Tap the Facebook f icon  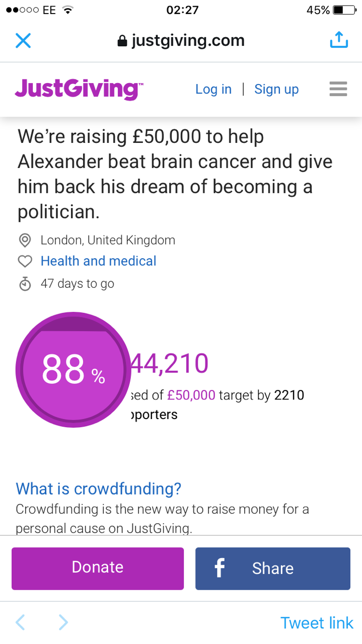click(219, 568)
